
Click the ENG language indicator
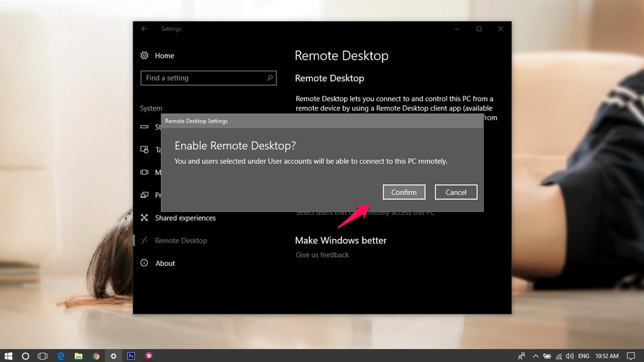[583, 356]
